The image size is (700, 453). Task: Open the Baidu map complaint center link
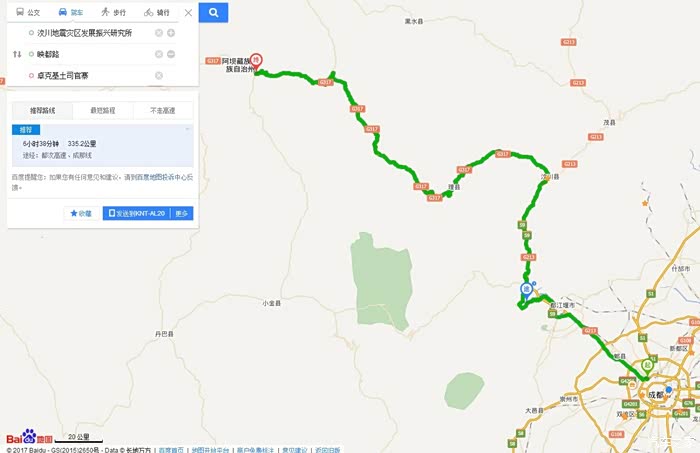164,177
